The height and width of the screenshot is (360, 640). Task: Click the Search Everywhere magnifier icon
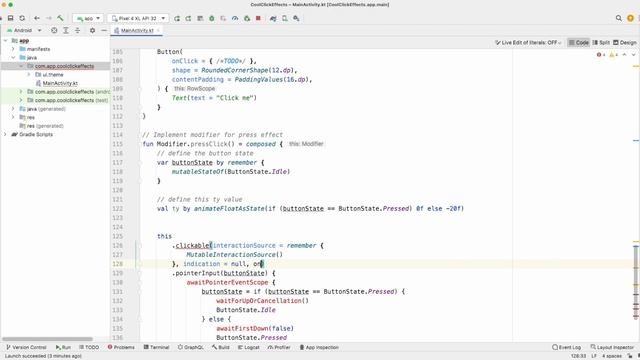(619, 18)
